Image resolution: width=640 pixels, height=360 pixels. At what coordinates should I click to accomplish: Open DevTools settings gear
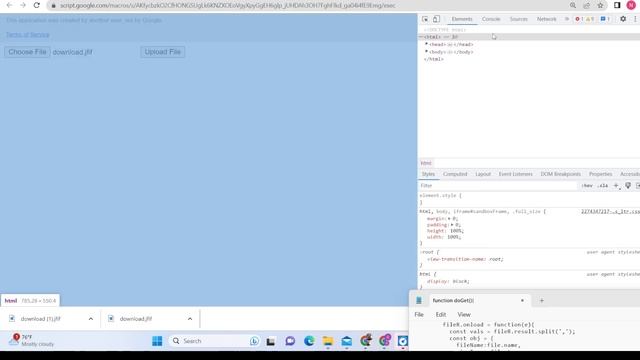tap(623, 19)
